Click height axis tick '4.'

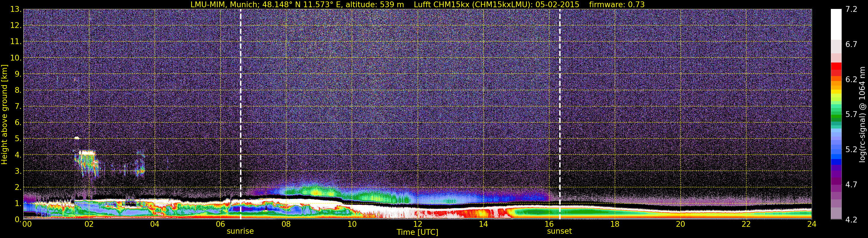[18, 155]
